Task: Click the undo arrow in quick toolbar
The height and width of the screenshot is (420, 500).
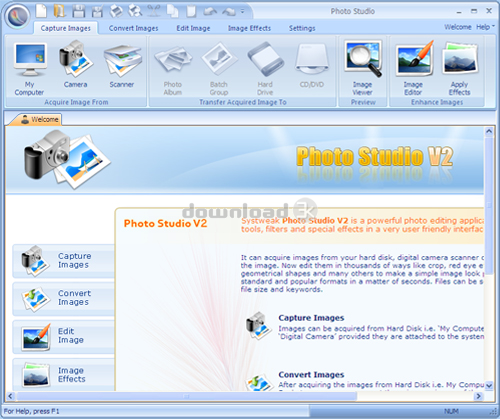Action: 210,12
